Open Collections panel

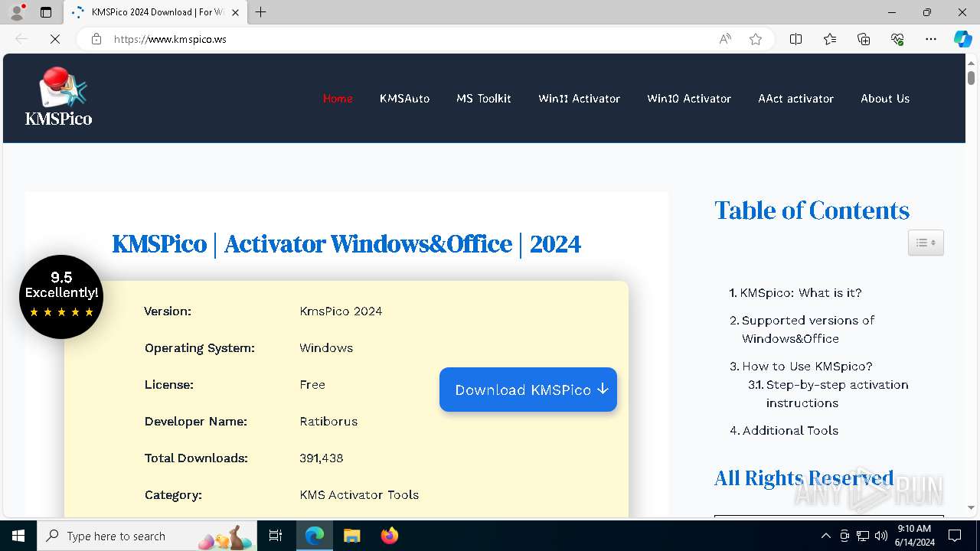coord(864,39)
